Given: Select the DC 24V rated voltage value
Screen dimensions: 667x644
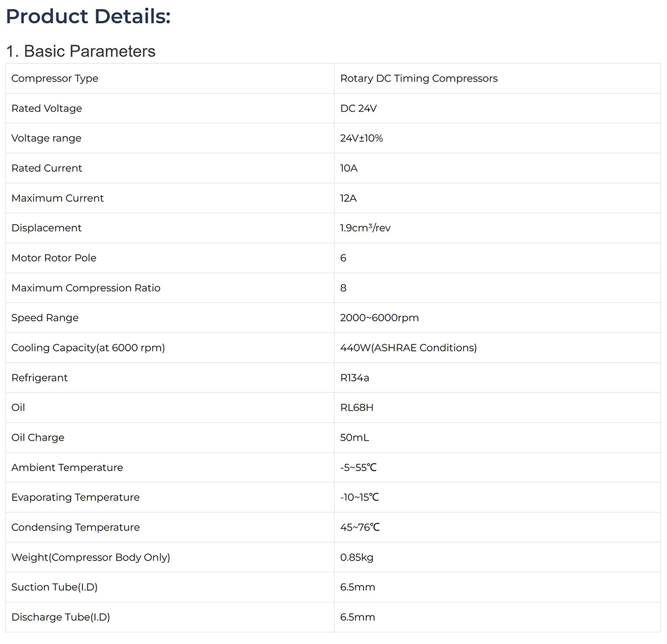Looking at the screenshot, I should point(358,108).
